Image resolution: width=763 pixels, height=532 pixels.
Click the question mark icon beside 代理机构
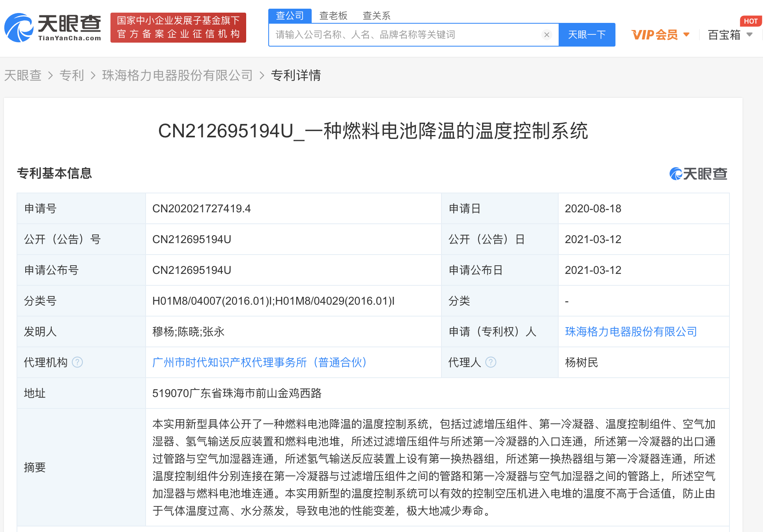[78, 363]
